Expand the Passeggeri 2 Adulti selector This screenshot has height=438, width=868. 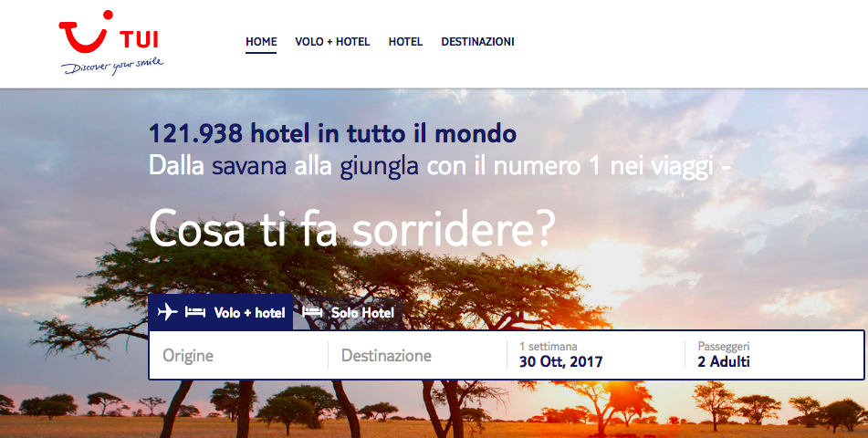[x=774, y=355]
